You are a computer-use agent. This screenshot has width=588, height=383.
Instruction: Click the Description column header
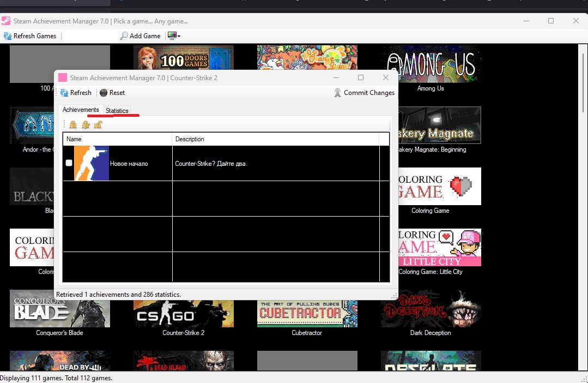[x=276, y=139]
